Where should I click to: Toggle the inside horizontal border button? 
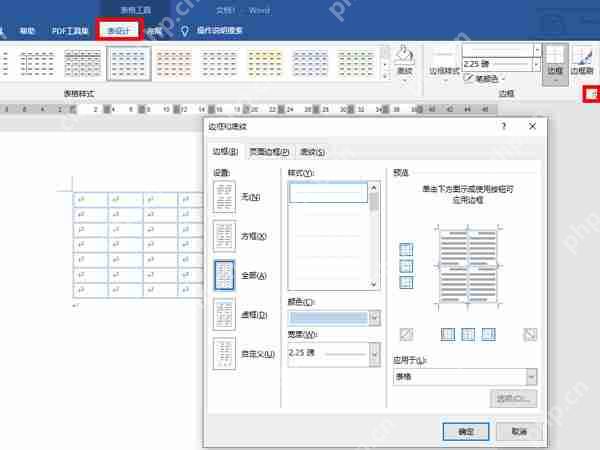(406, 266)
